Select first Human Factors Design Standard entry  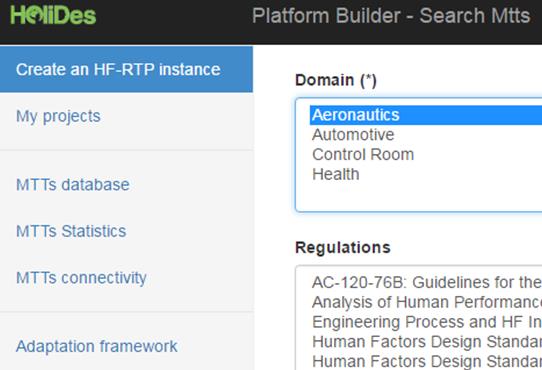click(426, 342)
